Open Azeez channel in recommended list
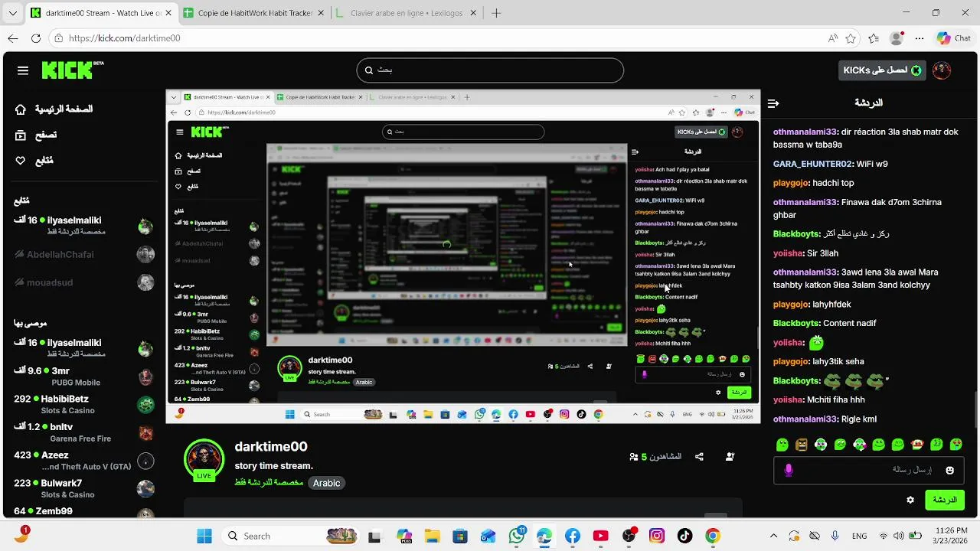980x551 pixels. [84, 461]
